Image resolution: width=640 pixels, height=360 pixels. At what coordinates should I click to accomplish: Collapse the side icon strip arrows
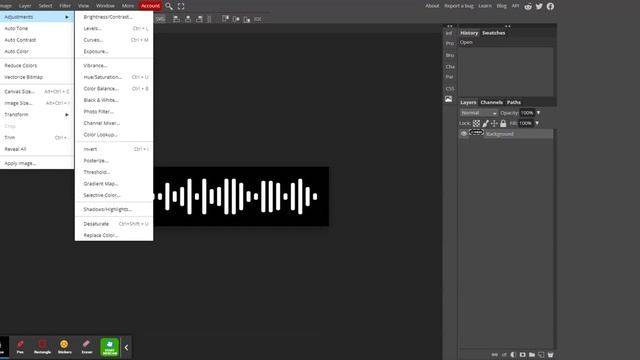click(449, 26)
